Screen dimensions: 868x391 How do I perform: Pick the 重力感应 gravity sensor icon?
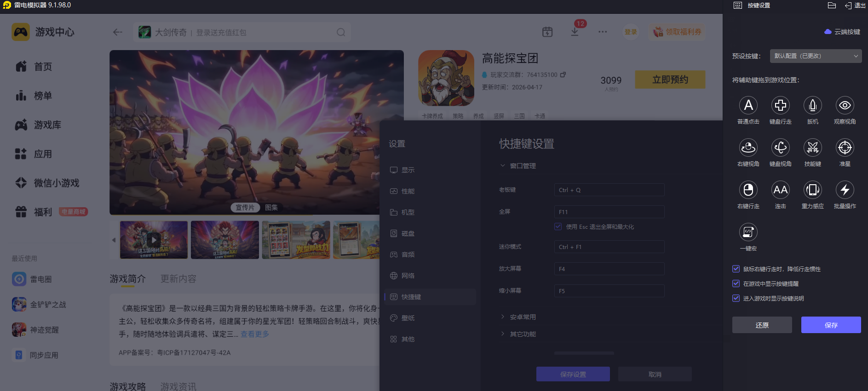pos(813,190)
